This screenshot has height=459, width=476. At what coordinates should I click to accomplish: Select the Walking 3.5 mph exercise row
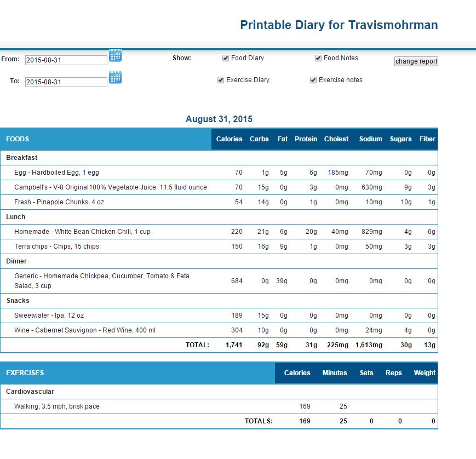coord(57,406)
